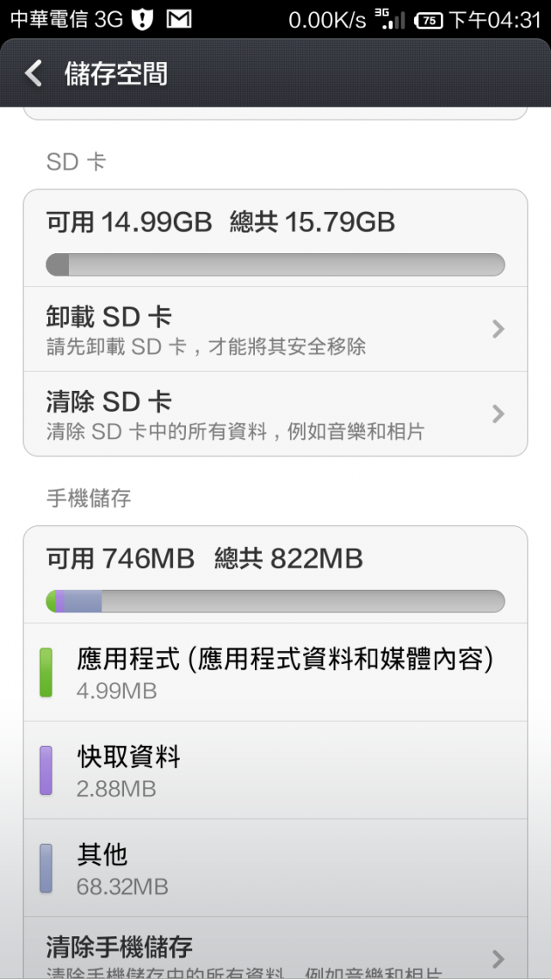Select the 卸載 SD 卡 option
551x980 pixels.
point(275,329)
